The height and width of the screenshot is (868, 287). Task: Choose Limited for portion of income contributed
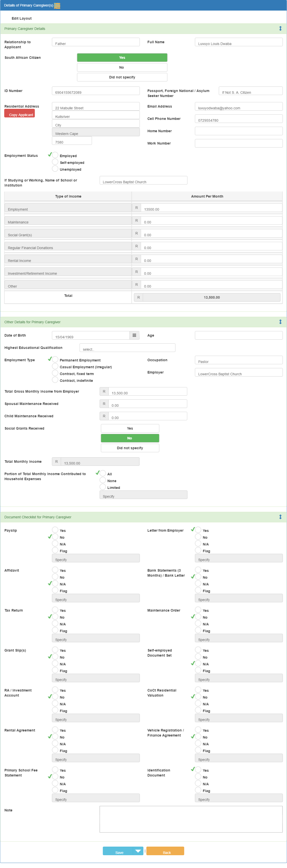tap(103, 487)
